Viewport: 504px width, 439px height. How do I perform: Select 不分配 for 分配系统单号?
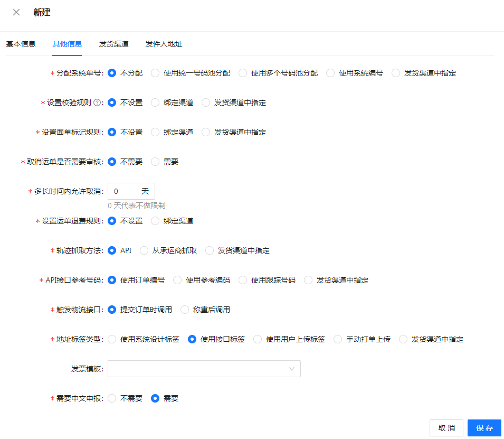pos(112,73)
